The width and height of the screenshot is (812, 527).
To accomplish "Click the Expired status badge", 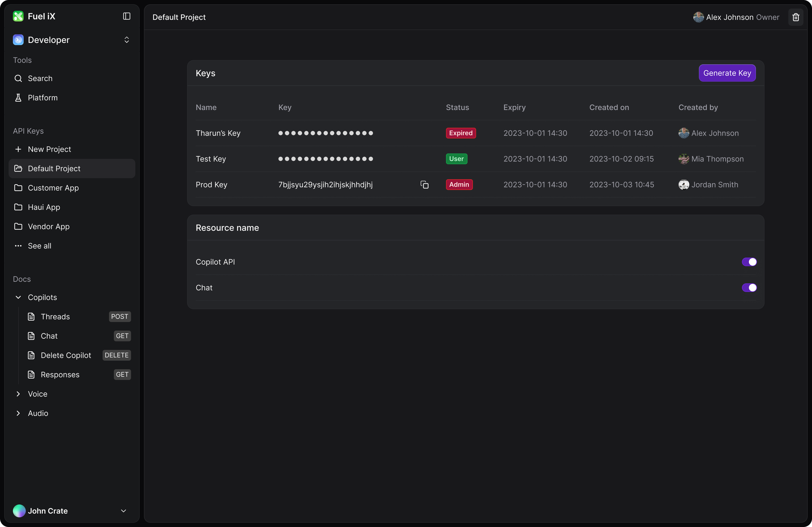I will coord(461,133).
